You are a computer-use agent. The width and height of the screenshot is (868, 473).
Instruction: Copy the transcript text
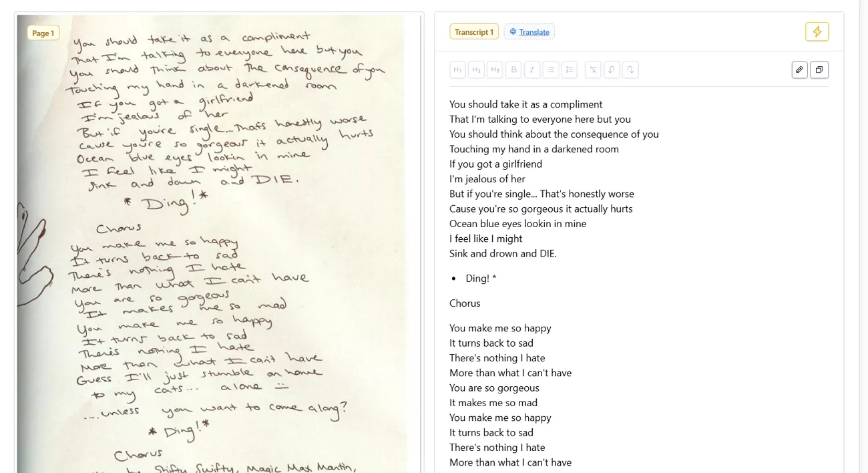(x=819, y=69)
